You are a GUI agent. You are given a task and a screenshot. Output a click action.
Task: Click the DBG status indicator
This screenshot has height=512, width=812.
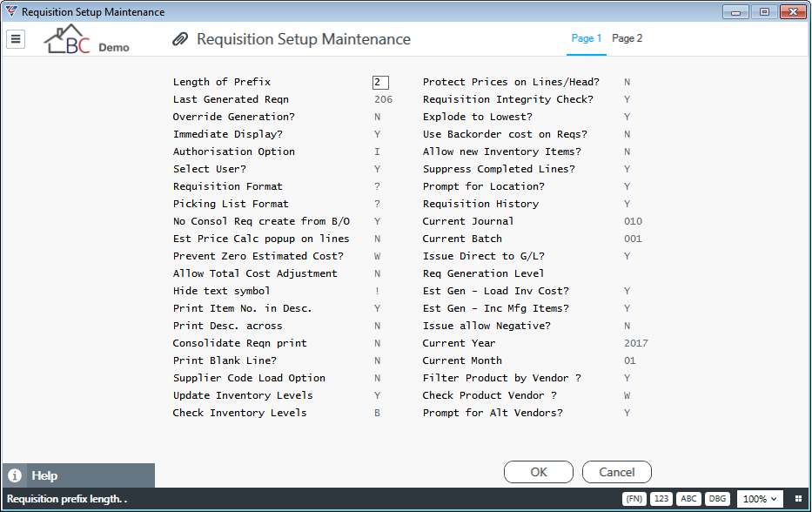coord(717,499)
